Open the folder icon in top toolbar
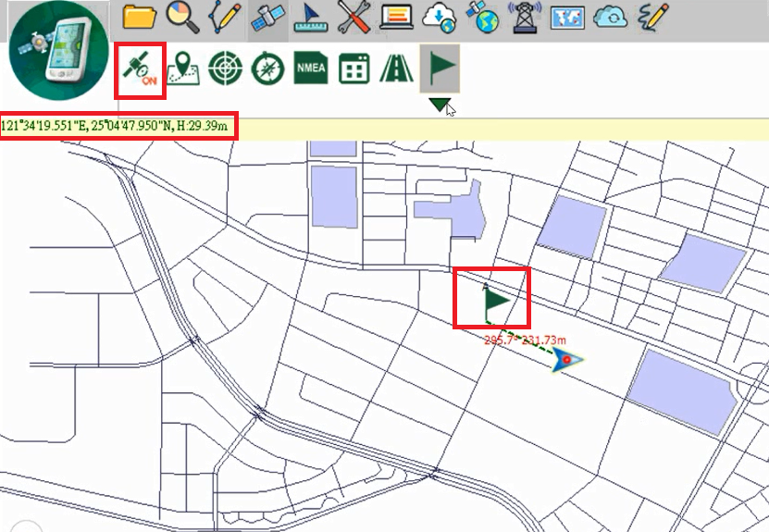The width and height of the screenshot is (769, 532). pos(140,16)
